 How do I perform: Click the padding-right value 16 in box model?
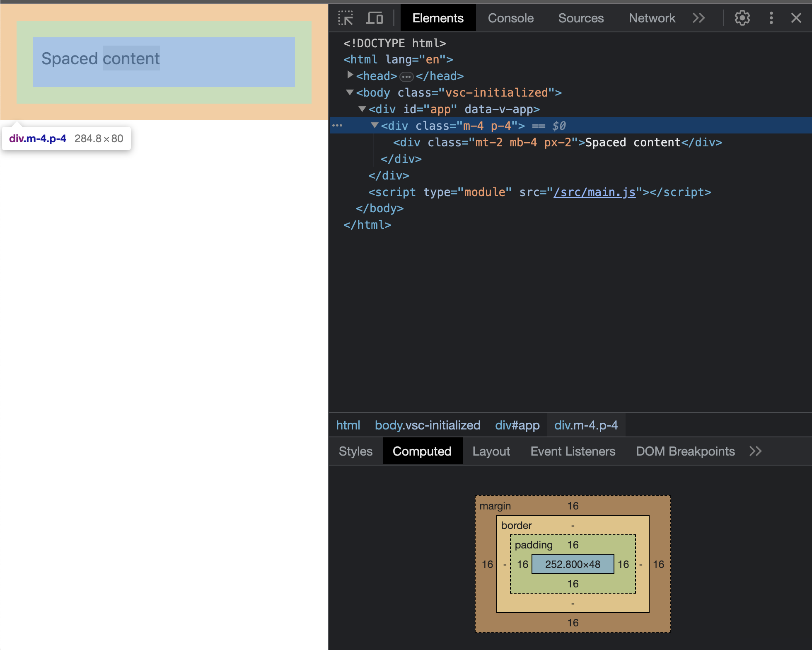click(x=623, y=564)
